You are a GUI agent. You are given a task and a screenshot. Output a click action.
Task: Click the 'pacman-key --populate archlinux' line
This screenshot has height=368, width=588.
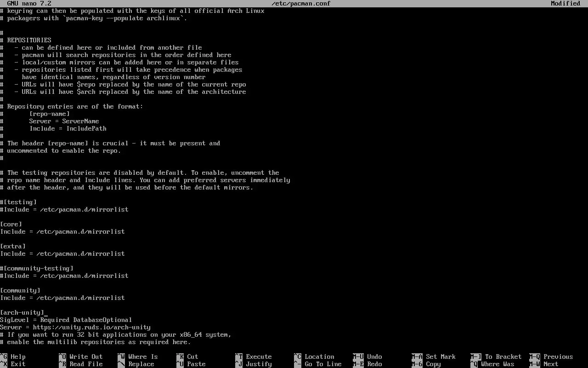(x=94, y=18)
